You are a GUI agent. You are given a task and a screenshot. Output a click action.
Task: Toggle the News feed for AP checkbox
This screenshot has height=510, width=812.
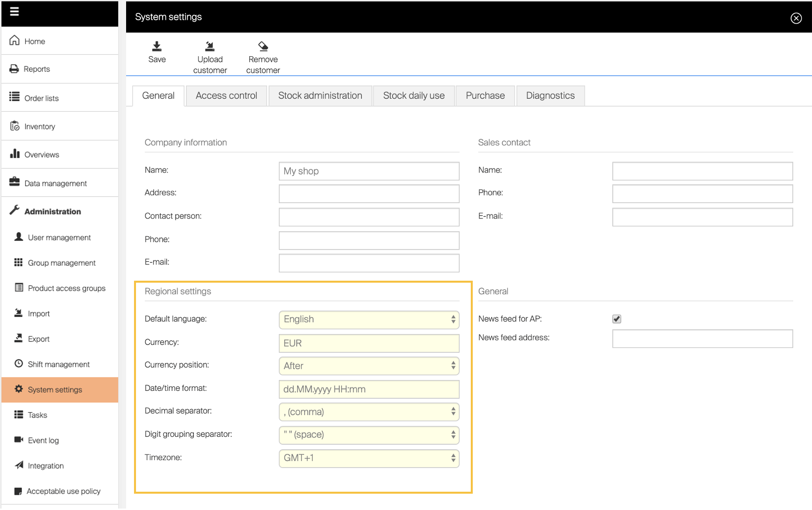617,319
